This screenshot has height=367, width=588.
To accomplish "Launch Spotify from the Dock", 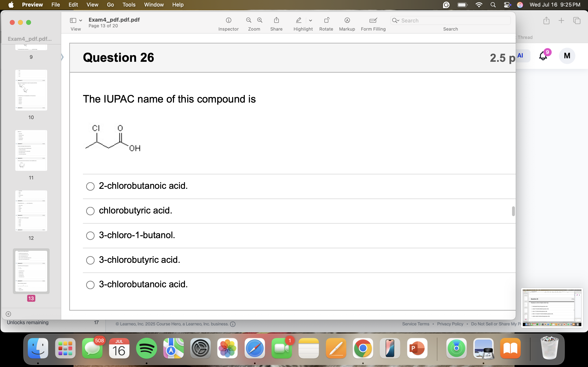I will click(147, 348).
